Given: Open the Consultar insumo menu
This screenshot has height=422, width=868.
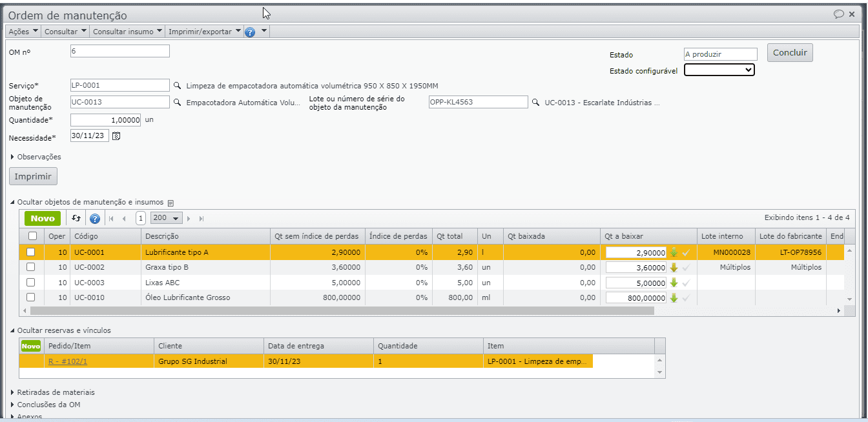Looking at the screenshot, I should click(127, 32).
